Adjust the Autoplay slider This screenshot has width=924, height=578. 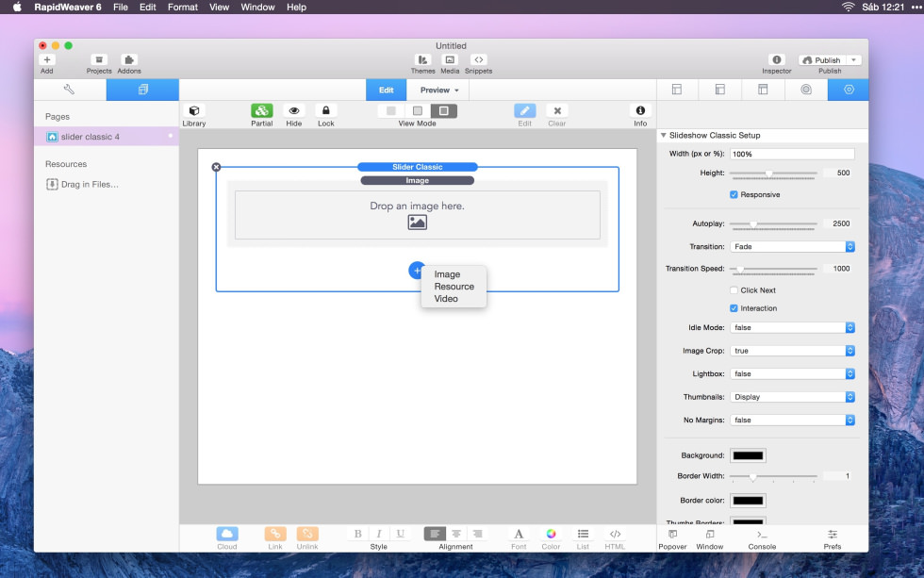[753, 223]
